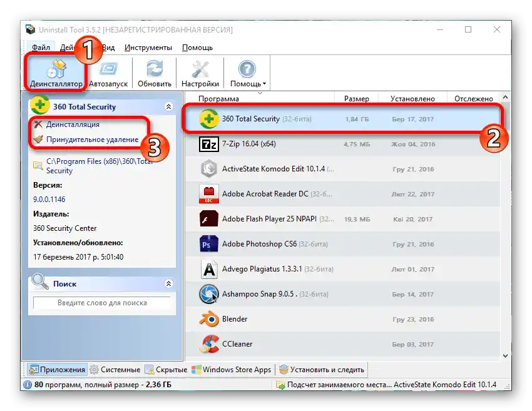Click the Принудительное удаление link
The image size is (532, 411).
[x=92, y=140]
